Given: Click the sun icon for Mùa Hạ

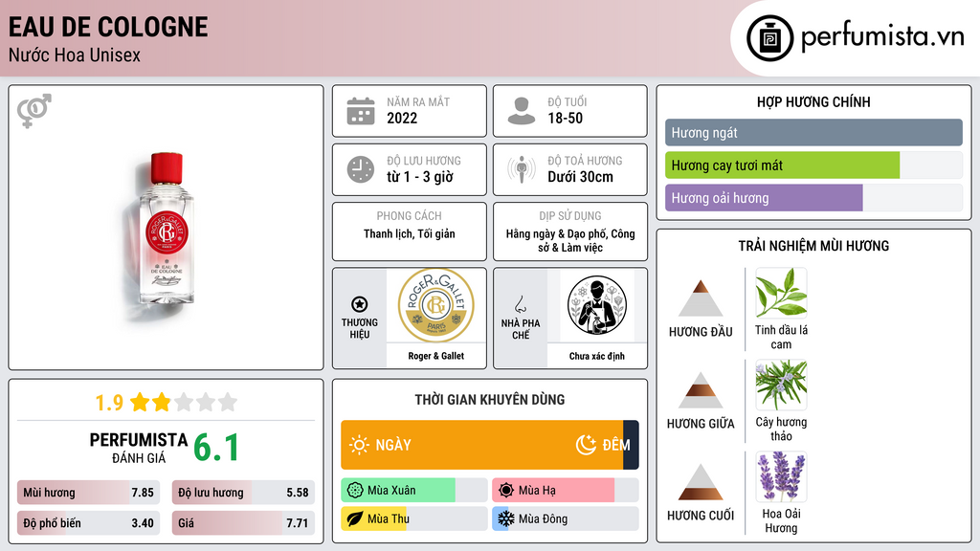Looking at the screenshot, I should click(506, 491).
